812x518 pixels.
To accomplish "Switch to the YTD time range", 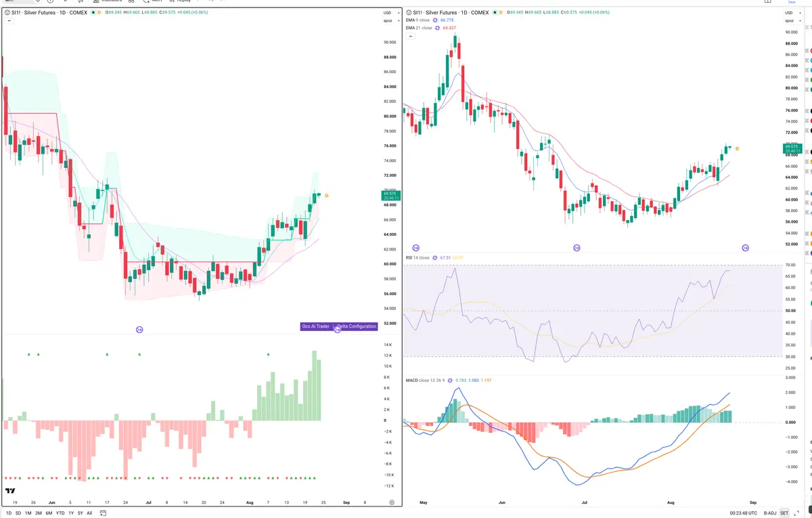I will pyautogui.click(x=60, y=513).
